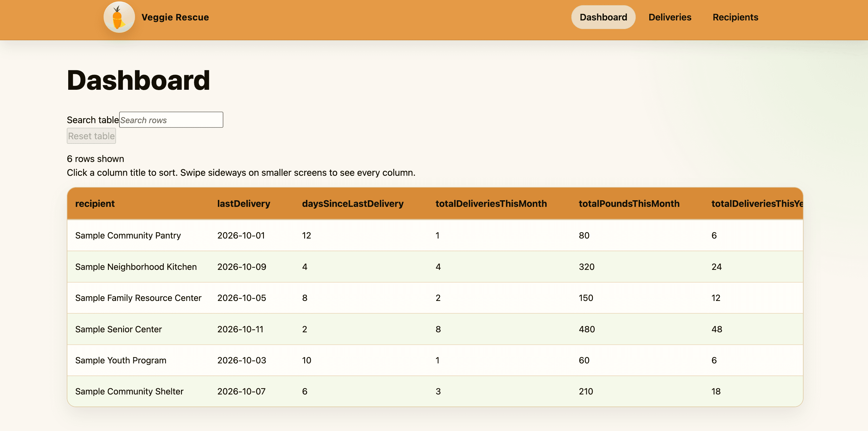
Task: Focus the Search rows input field
Action: click(x=171, y=120)
